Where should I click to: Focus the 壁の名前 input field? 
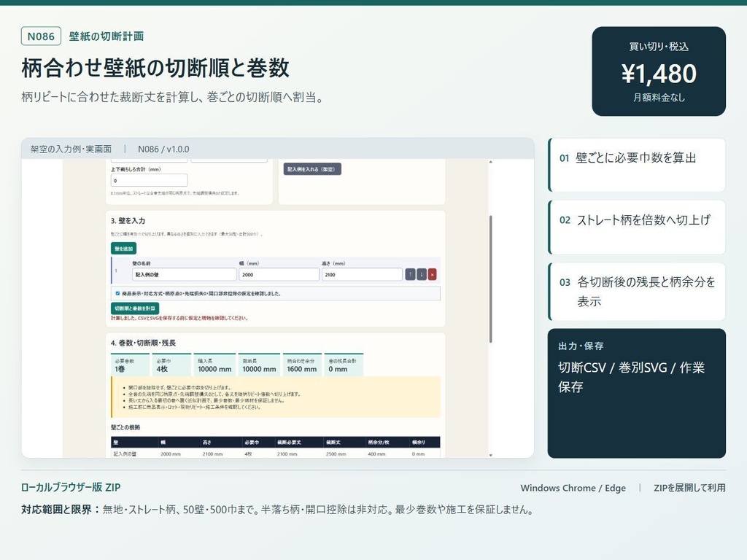point(184,275)
